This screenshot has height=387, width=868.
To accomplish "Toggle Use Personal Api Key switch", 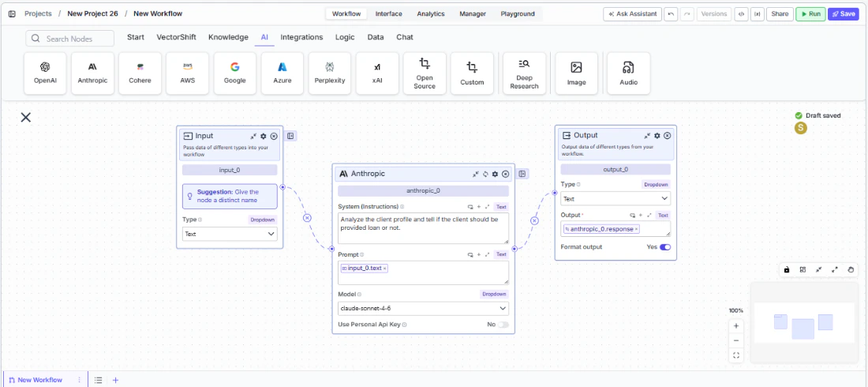I will pos(503,325).
